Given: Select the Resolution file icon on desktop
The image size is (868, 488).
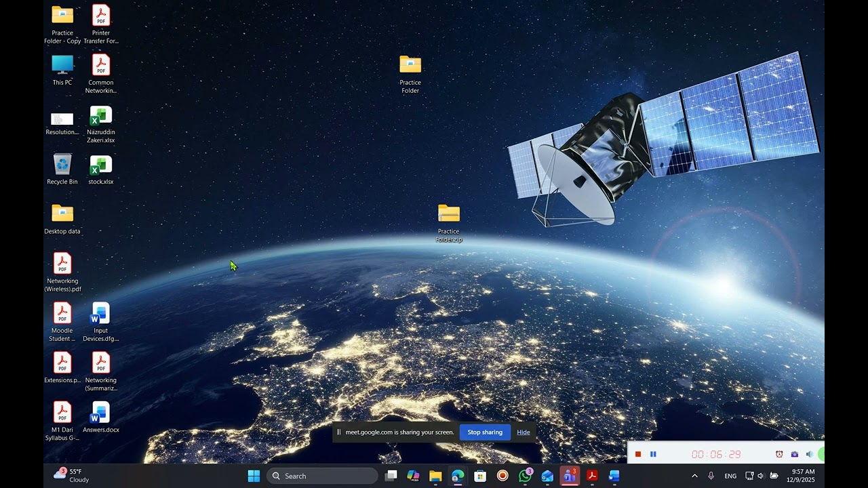Looking at the screenshot, I should click(62, 123).
